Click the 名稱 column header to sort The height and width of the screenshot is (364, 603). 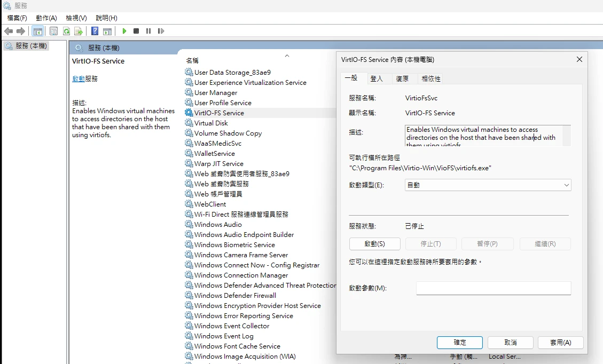(192, 60)
